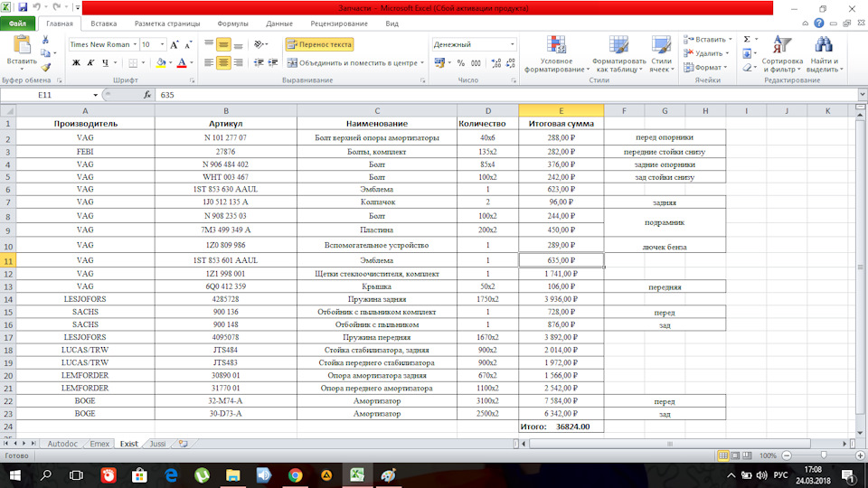Open the Emex sheet tab
The image size is (868, 488).
[x=99, y=444]
